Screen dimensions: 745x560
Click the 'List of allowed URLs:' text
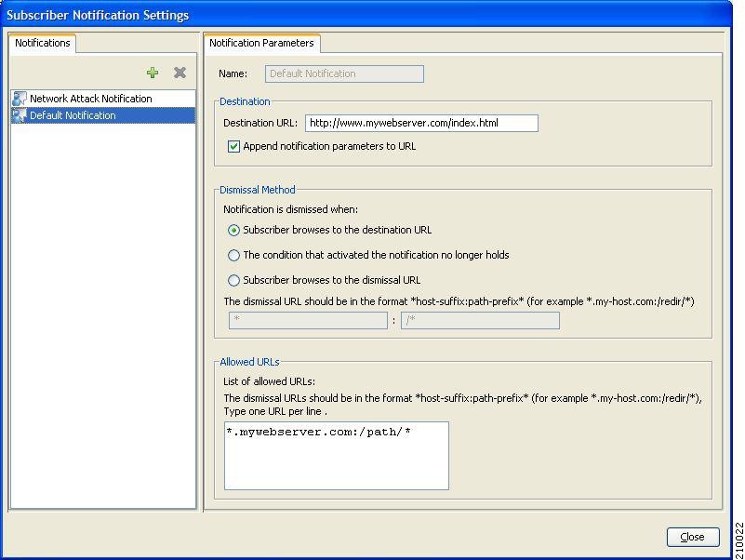coord(270,381)
